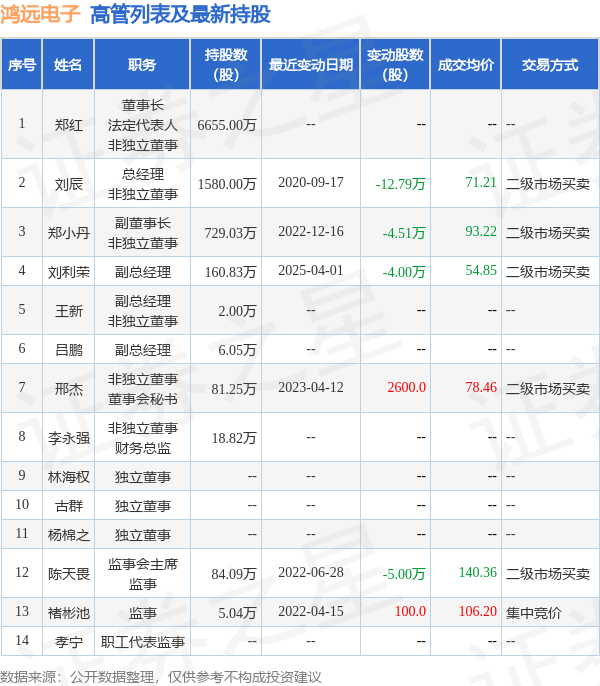Screen dimensions: 600x686
Task: Click the date 2022-12-16
Action: tap(311, 231)
